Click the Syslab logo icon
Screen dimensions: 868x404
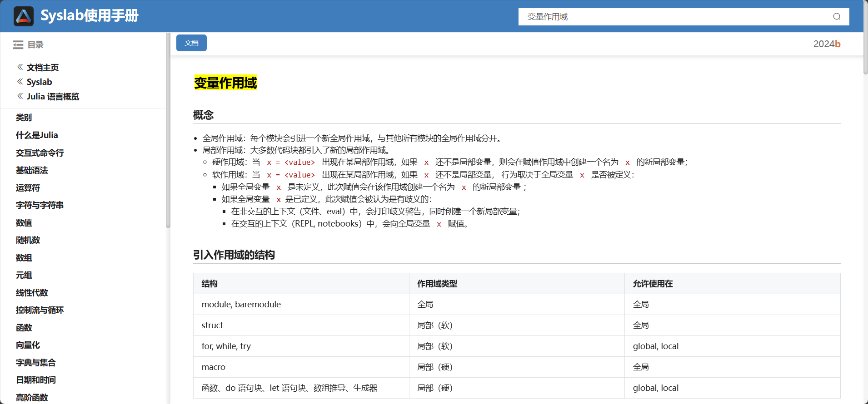(24, 16)
